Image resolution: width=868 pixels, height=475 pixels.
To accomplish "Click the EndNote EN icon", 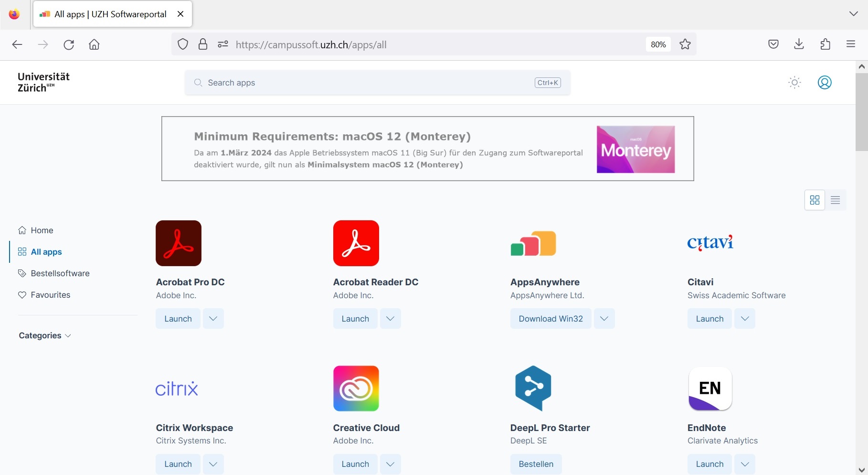I will 710,389.
